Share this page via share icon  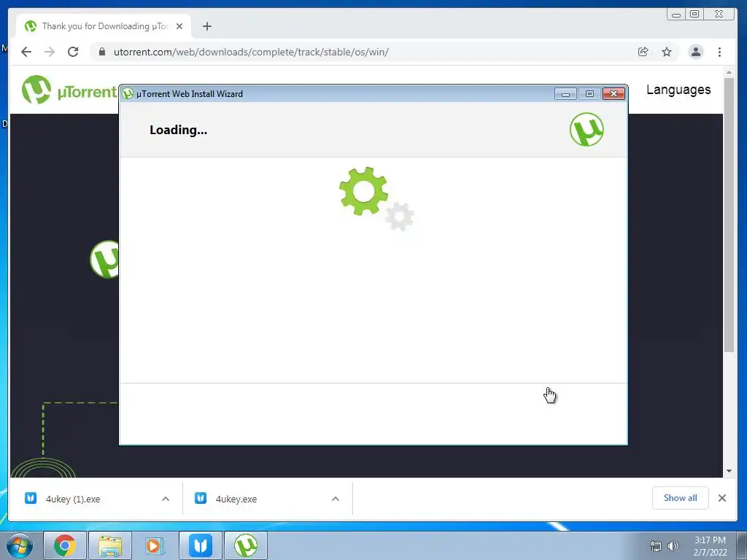pyautogui.click(x=643, y=52)
